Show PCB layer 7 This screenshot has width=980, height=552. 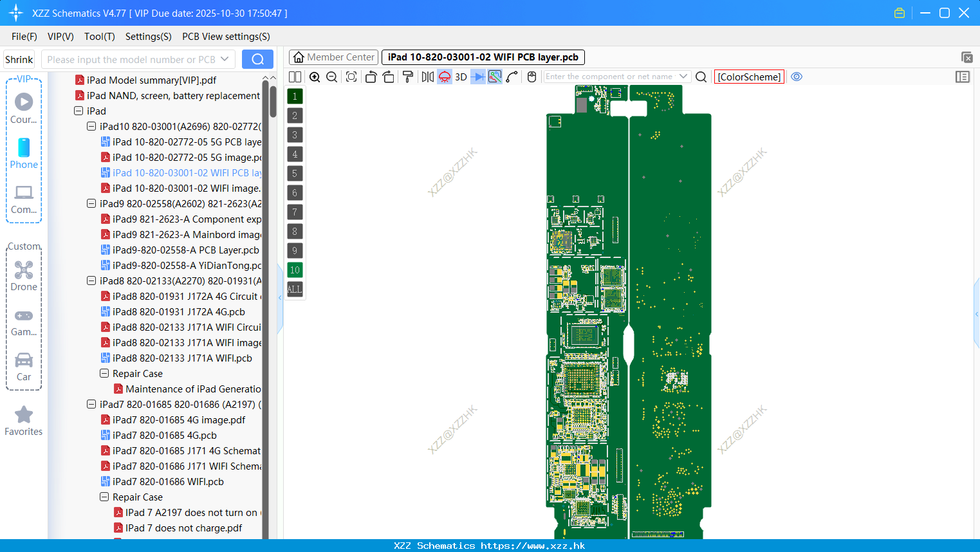click(x=295, y=212)
